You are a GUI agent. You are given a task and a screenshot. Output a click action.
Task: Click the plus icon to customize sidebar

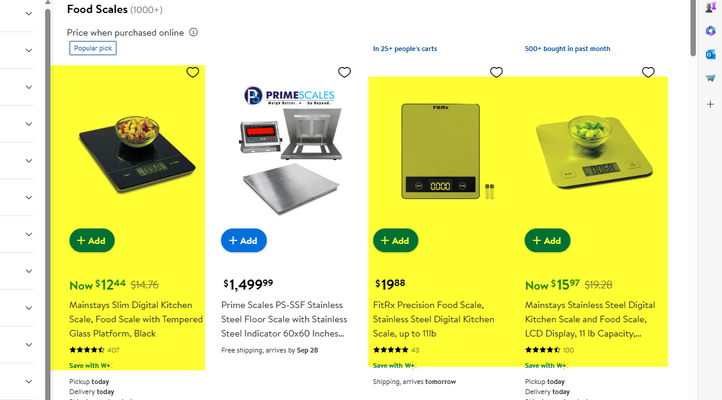point(710,104)
